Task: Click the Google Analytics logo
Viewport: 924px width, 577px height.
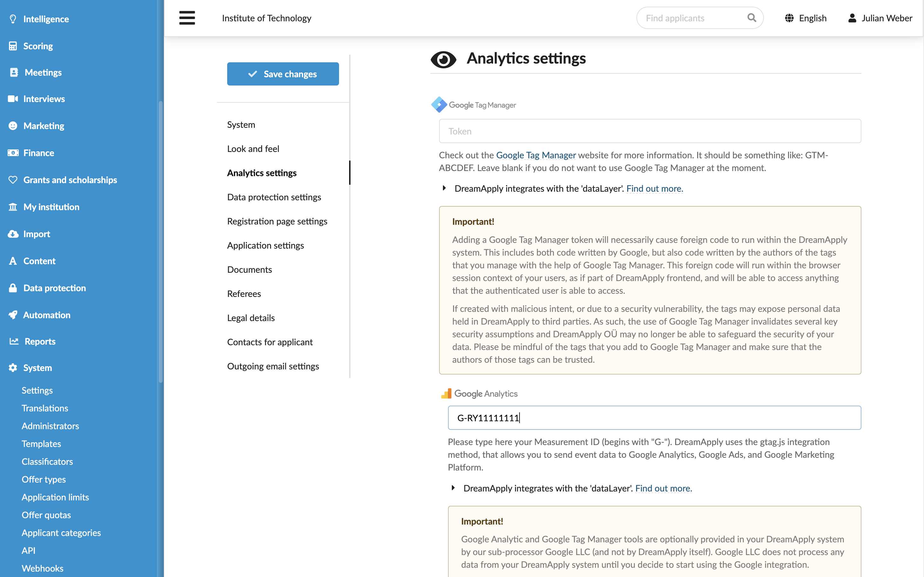Action: point(479,394)
